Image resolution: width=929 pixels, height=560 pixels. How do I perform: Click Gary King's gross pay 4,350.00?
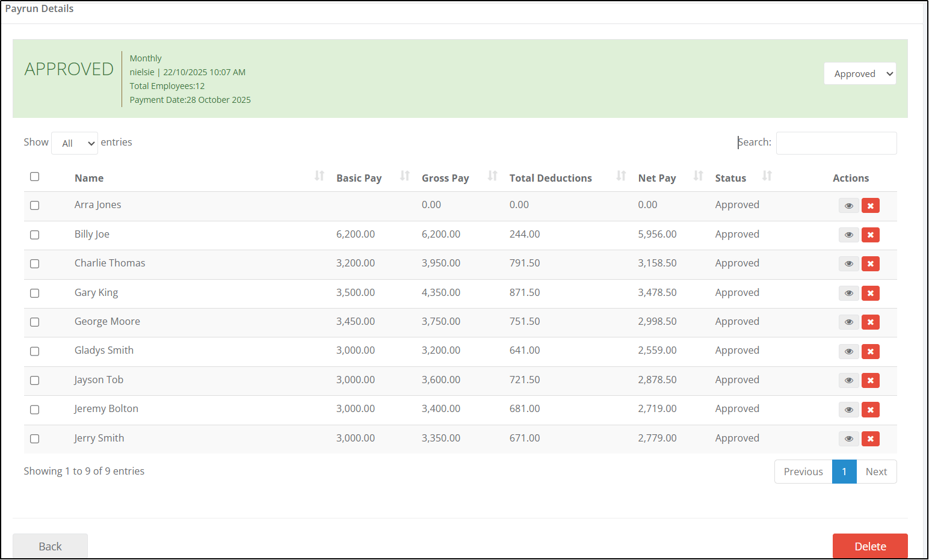pos(441,292)
